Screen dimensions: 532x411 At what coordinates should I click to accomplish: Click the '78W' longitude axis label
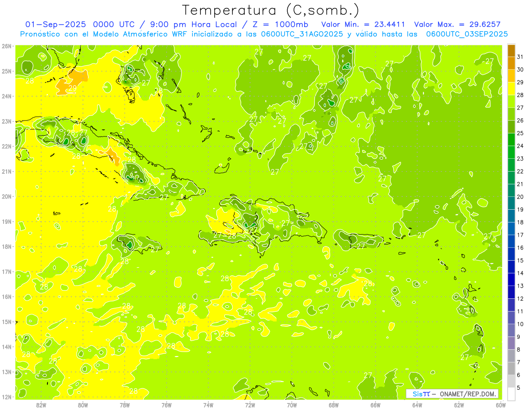pyautogui.click(x=125, y=405)
